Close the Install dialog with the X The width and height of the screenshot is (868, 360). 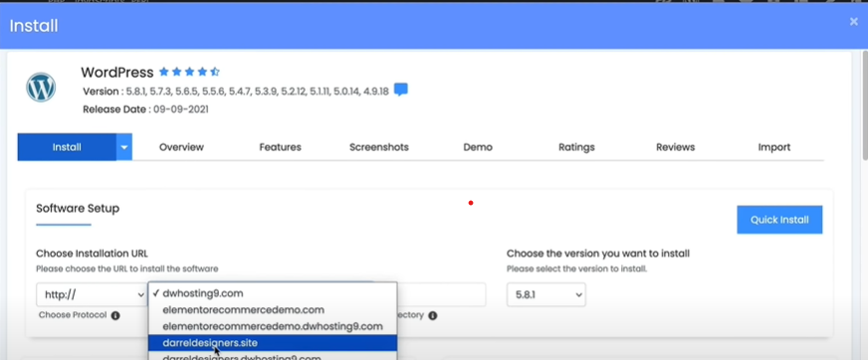tap(854, 22)
